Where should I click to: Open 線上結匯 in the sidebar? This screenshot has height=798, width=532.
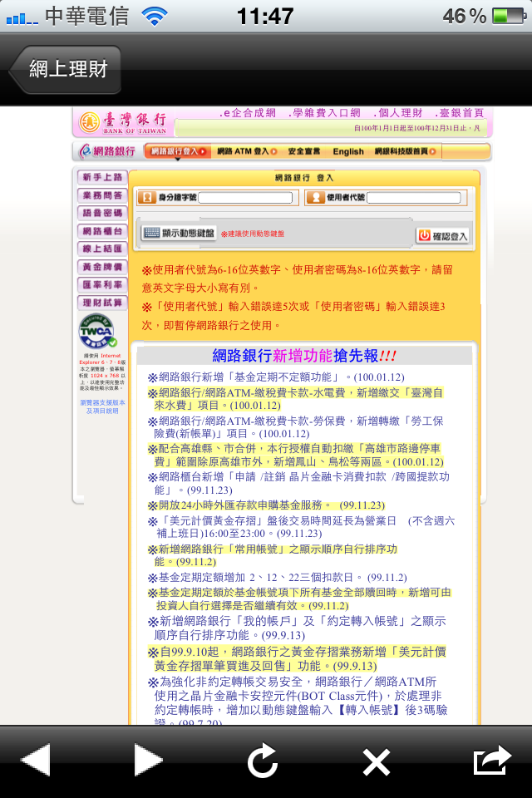click(x=102, y=249)
